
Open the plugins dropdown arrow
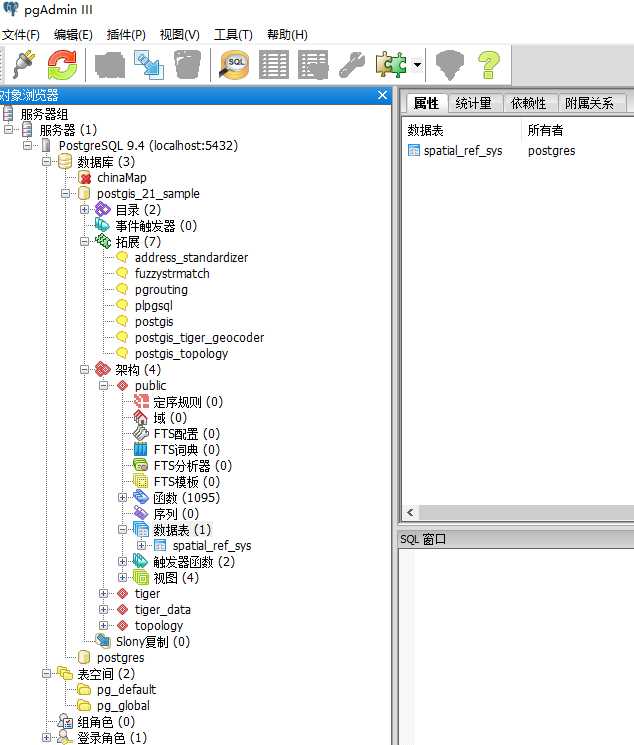coord(417,65)
